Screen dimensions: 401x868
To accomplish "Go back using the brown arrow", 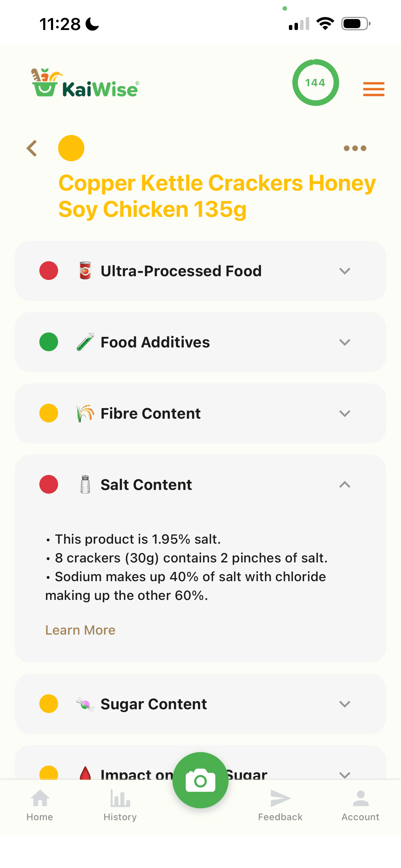I will tap(32, 148).
